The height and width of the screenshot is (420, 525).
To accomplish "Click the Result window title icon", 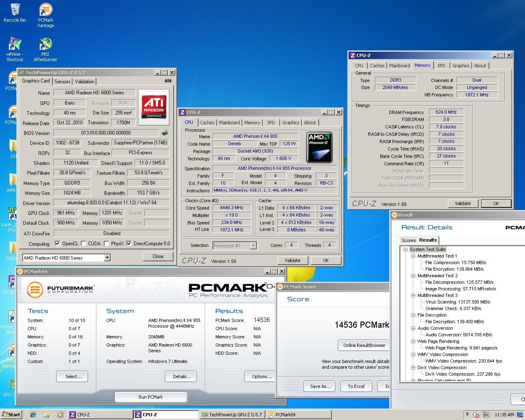I will pos(395,215).
